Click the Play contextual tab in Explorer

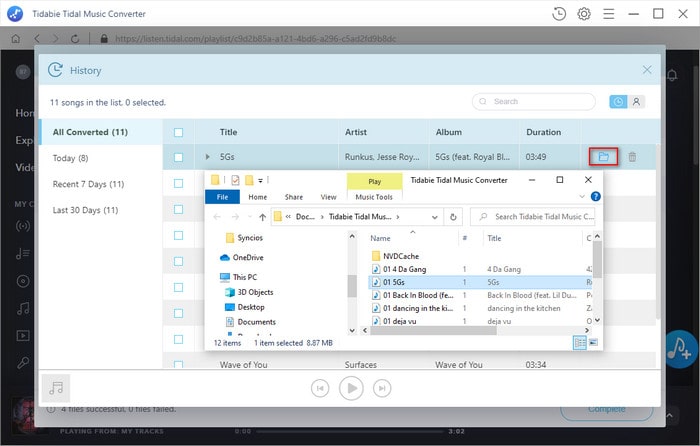click(x=375, y=181)
